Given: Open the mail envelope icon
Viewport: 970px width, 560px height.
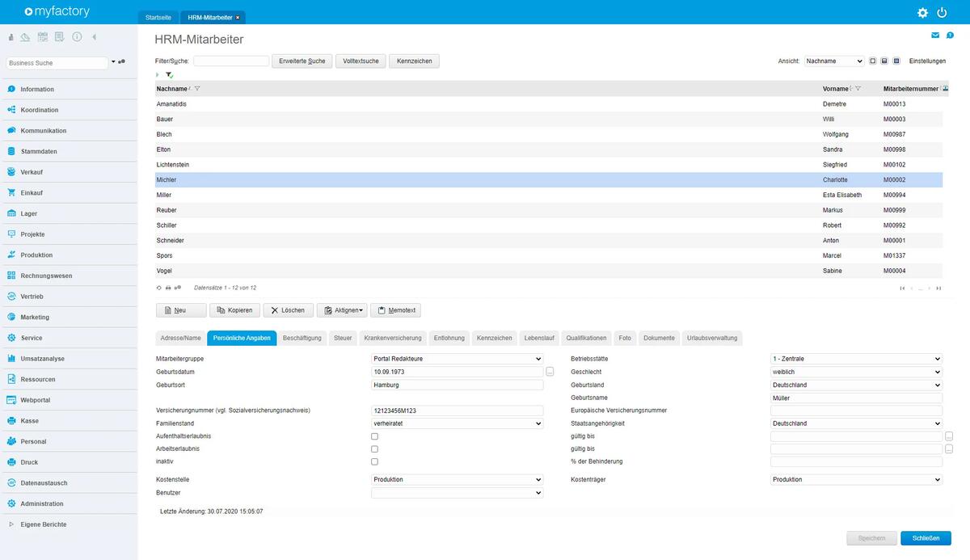Looking at the screenshot, I should (x=935, y=36).
